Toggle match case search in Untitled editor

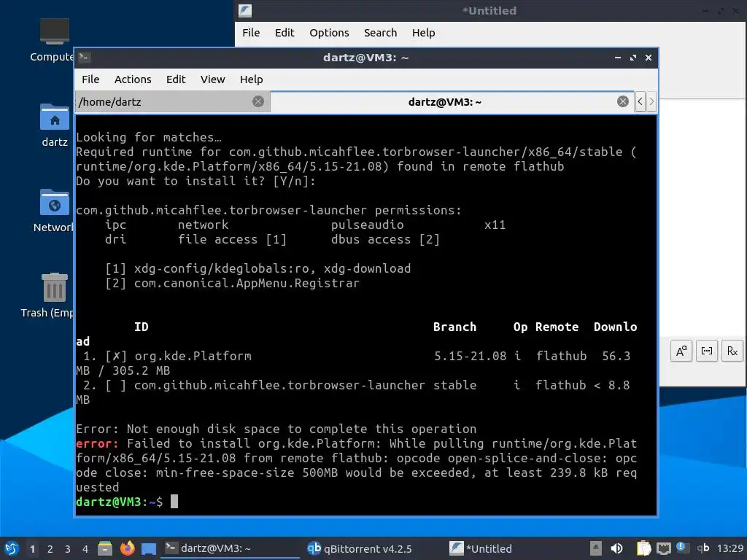(681, 351)
